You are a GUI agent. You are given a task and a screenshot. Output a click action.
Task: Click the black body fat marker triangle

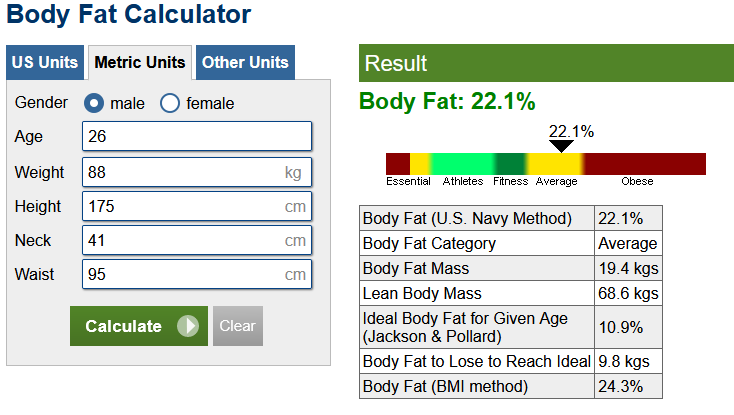click(x=562, y=146)
